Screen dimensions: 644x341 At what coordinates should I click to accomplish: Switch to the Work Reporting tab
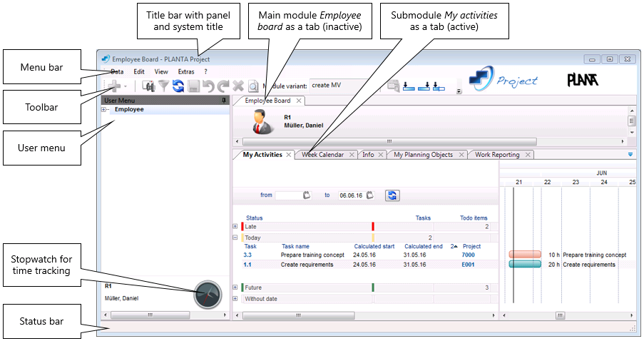[x=497, y=155]
